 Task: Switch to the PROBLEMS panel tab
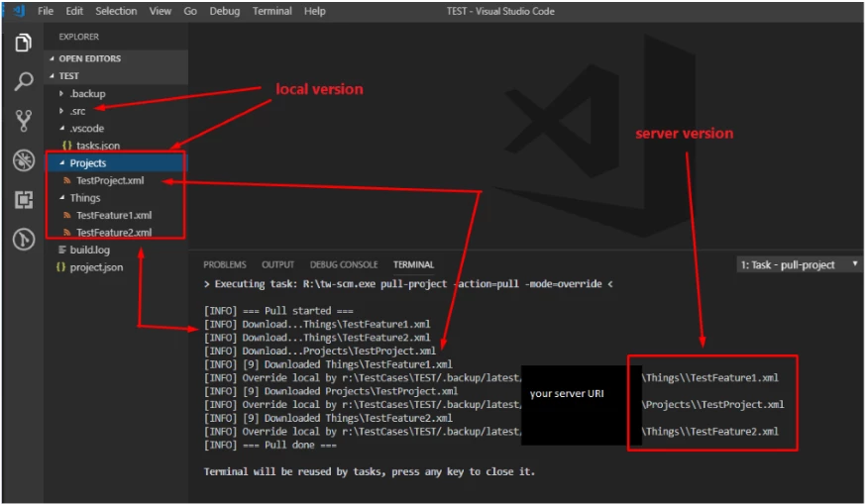pos(225,264)
